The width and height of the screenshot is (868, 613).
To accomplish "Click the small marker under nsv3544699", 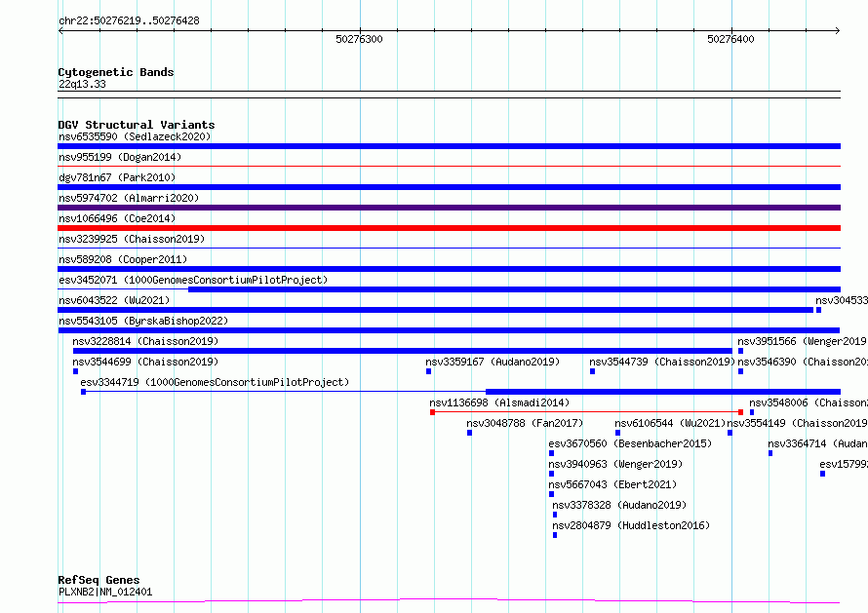I will pyautogui.click(x=76, y=371).
